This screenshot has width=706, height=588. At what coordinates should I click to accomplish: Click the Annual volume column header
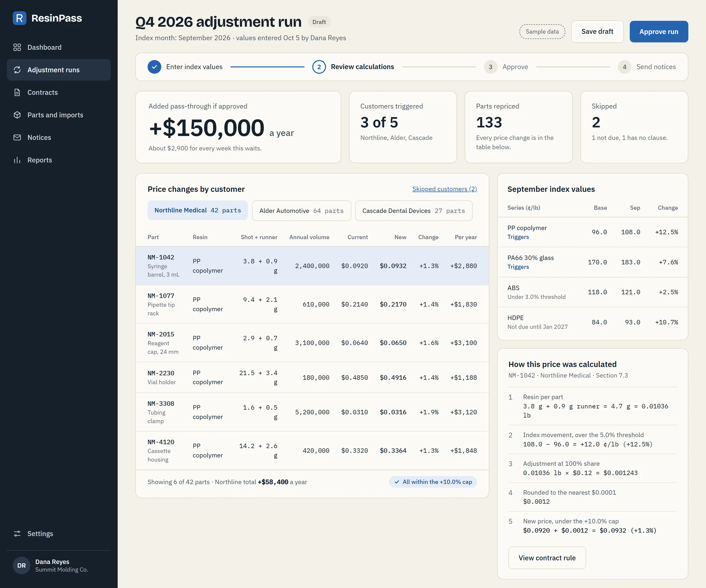(x=309, y=237)
